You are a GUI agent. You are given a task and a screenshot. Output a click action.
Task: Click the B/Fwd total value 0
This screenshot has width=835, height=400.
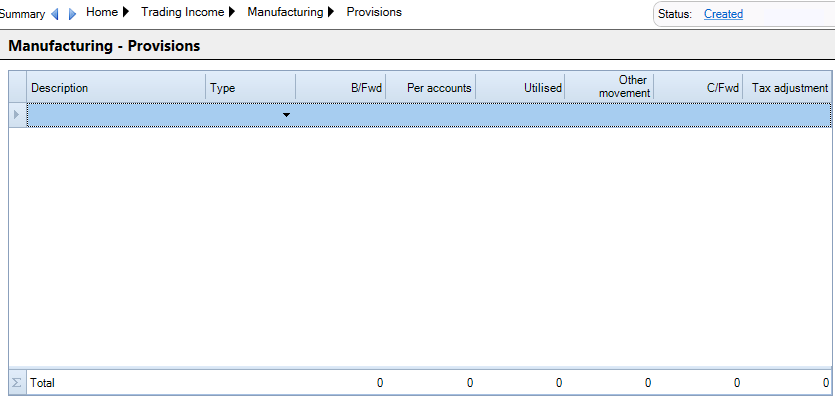(380, 383)
